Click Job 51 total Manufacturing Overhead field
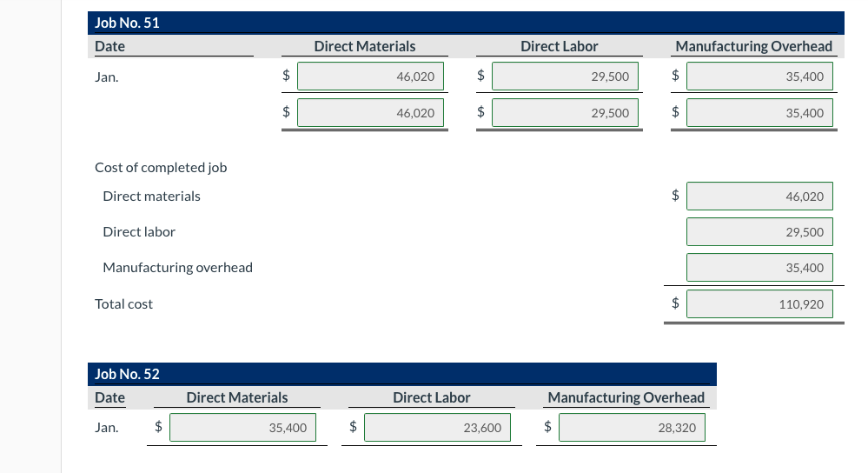 click(x=759, y=112)
